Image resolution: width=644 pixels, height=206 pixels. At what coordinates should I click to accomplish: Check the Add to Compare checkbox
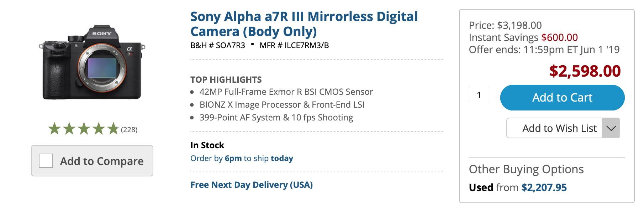pos(46,161)
